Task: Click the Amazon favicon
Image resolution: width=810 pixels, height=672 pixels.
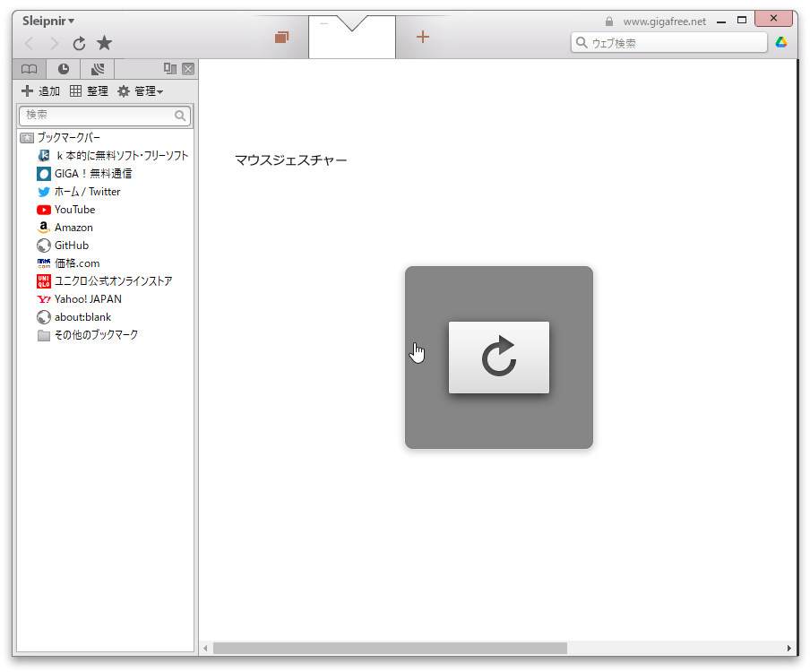Action: tap(44, 228)
